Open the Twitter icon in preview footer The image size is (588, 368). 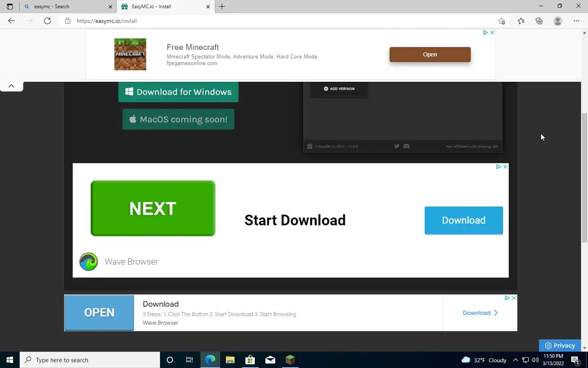pyautogui.click(x=396, y=146)
